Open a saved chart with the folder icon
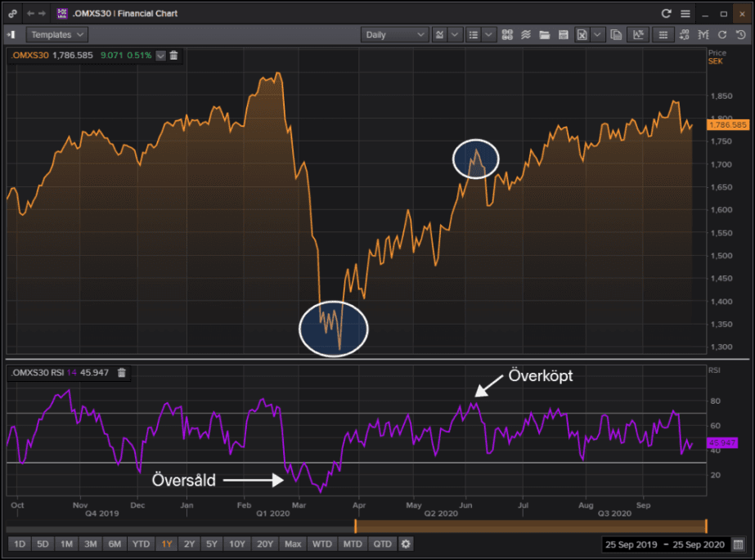Viewport: 755px width, 560px height. (546, 34)
